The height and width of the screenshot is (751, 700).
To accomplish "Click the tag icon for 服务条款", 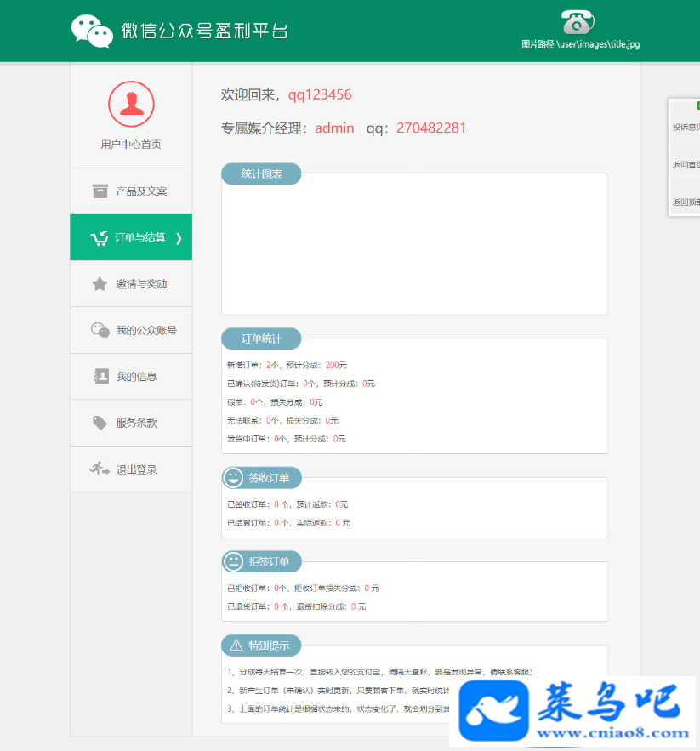I will (100, 423).
